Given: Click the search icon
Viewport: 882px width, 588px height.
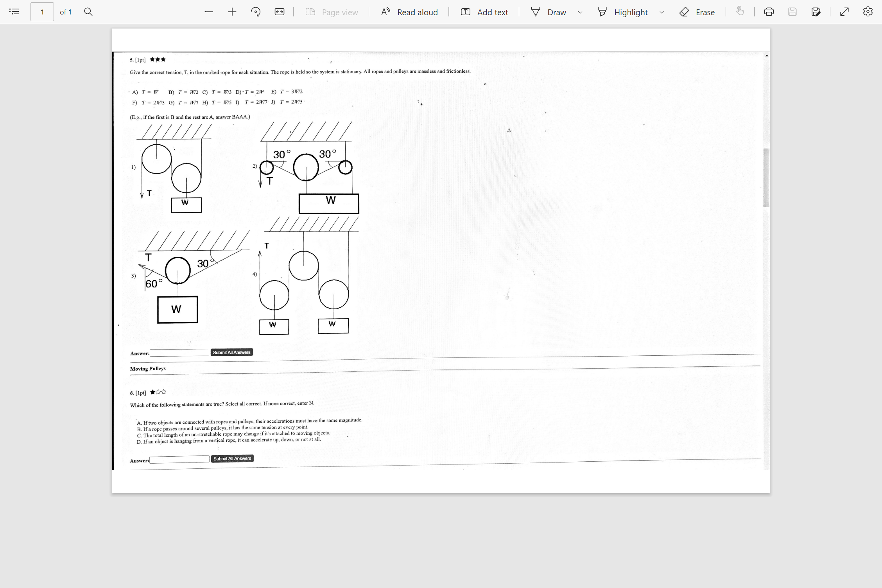Looking at the screenshot, I should 88,12.
